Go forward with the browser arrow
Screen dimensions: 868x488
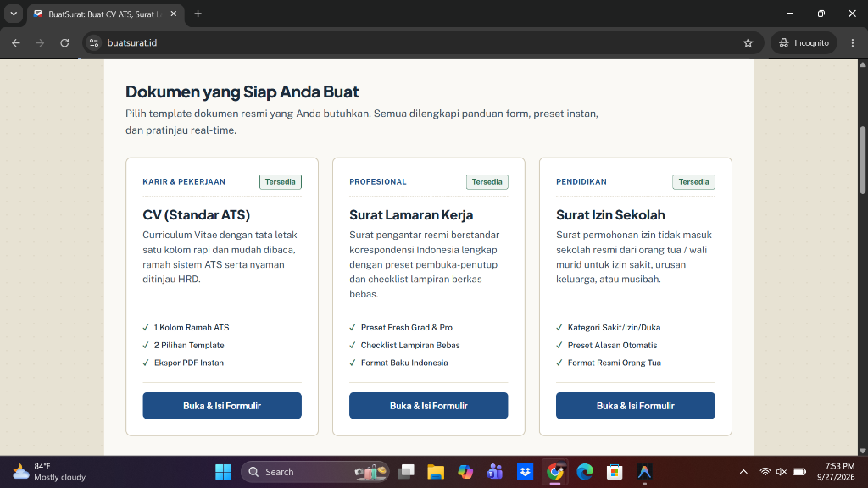pyautogui.click(x=40, y=42)
